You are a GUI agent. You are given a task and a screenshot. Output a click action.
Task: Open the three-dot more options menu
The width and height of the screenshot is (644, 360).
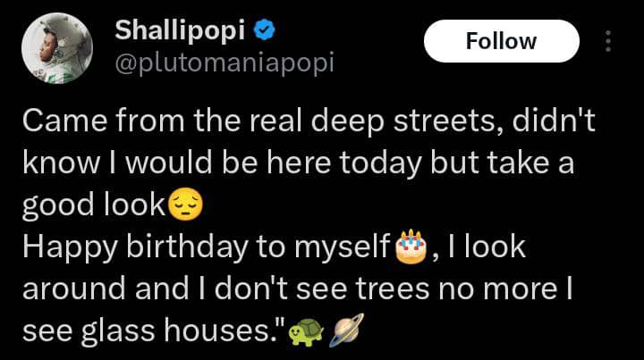(609, 41)
